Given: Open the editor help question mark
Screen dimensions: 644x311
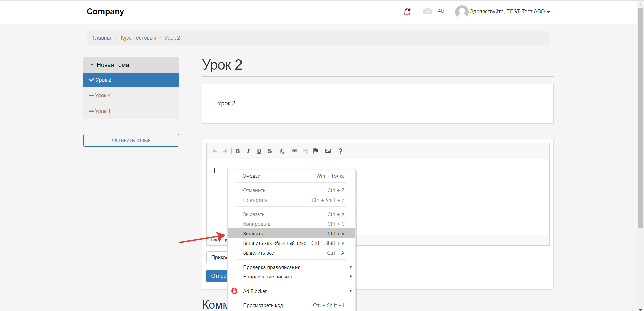Looking at the screenshot, I should [x=340, y=151].
